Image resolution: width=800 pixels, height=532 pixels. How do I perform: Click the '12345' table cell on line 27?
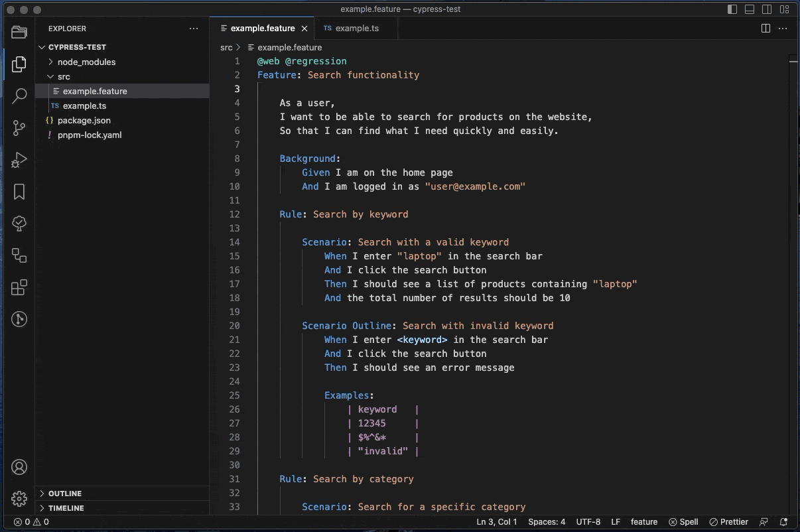pyautogui.click(x=372, y=423)
